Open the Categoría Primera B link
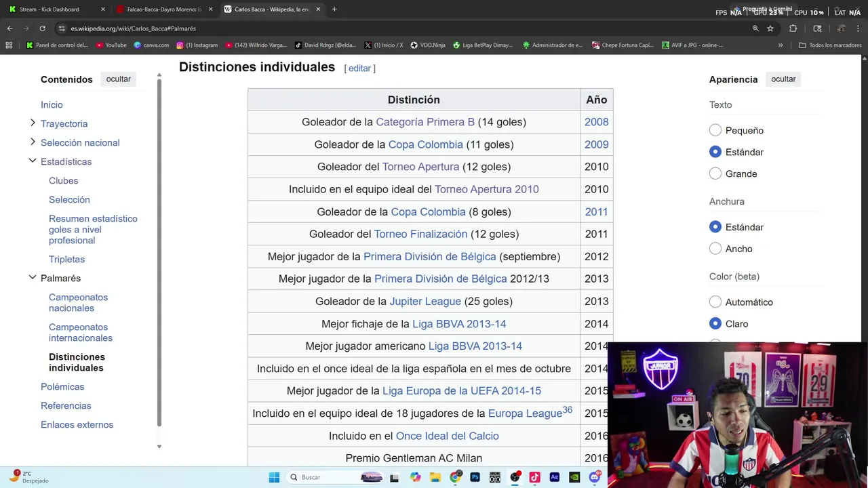Image resolution: width=868 pixels, height=488 pixels. [425, 122]
